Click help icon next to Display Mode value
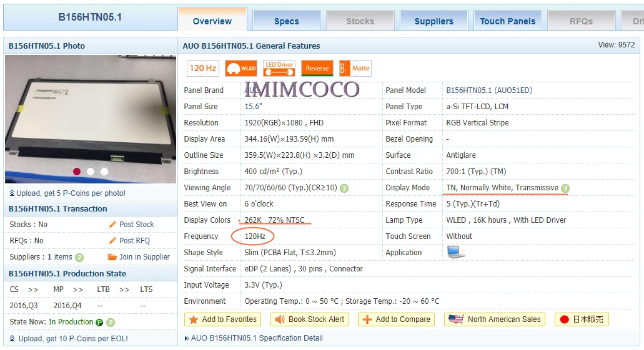The width and height of the screenshot is (644, 350). coord(565,188)
